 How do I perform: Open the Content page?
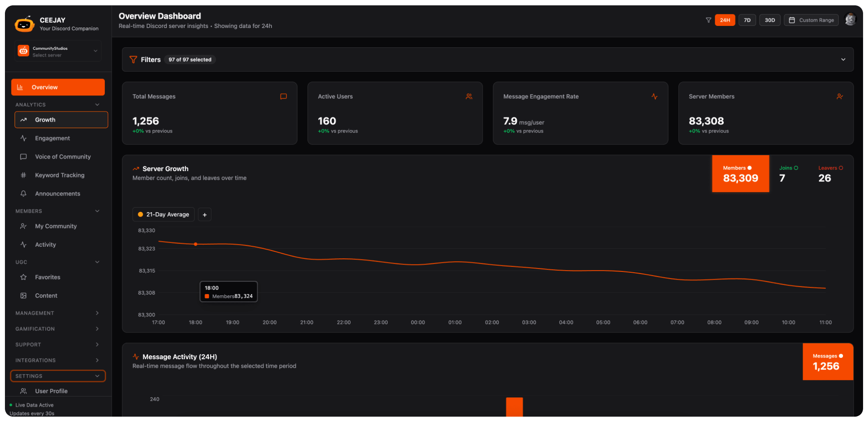(x=61, y=296)
